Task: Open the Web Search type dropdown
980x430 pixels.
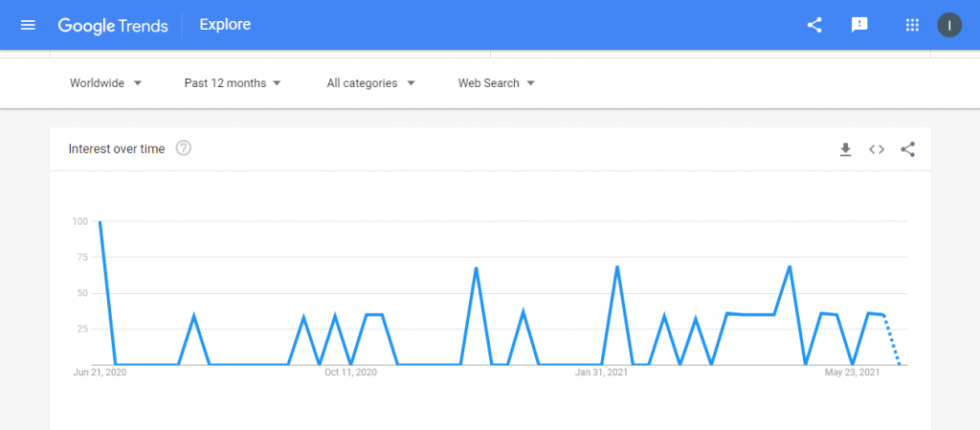Action: point(497,83)
